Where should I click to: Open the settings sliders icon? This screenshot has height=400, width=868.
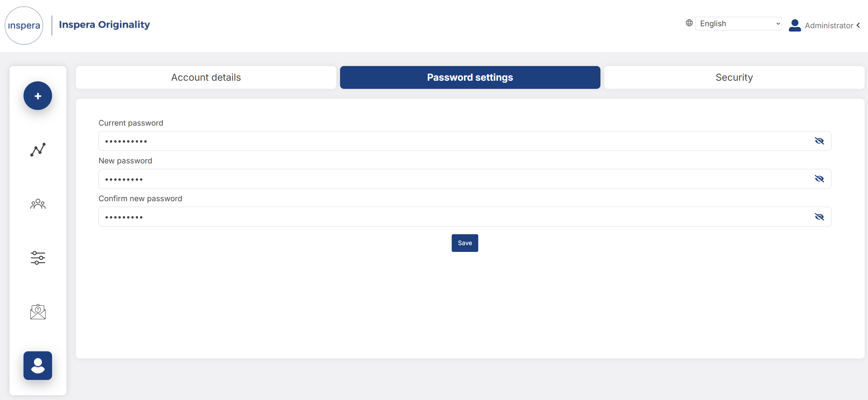coord(38,258)
